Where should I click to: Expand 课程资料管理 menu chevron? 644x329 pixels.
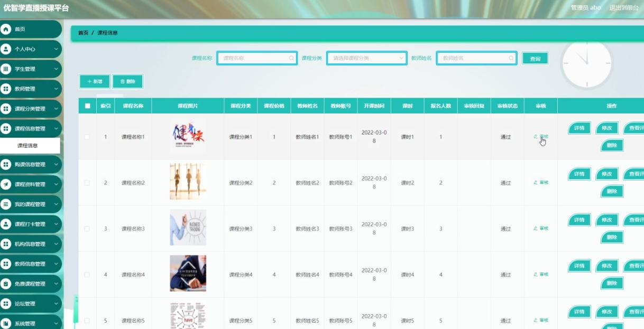[56, 184]
